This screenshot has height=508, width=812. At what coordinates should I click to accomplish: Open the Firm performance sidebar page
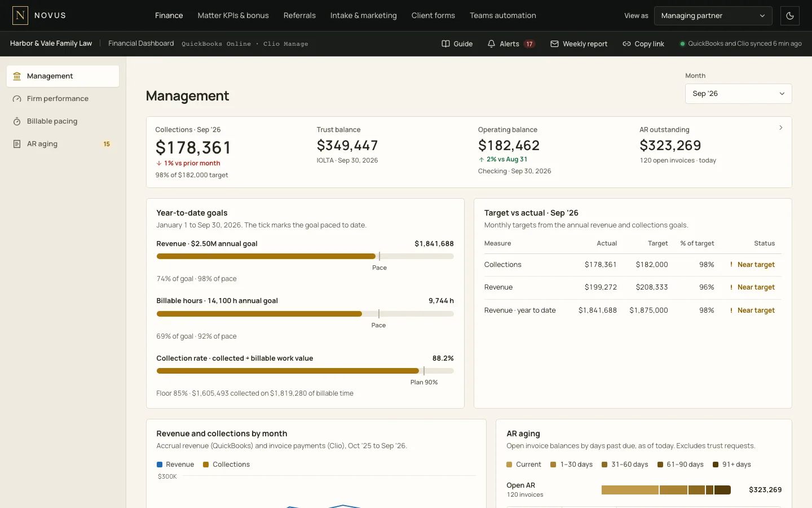pos(63,99)
